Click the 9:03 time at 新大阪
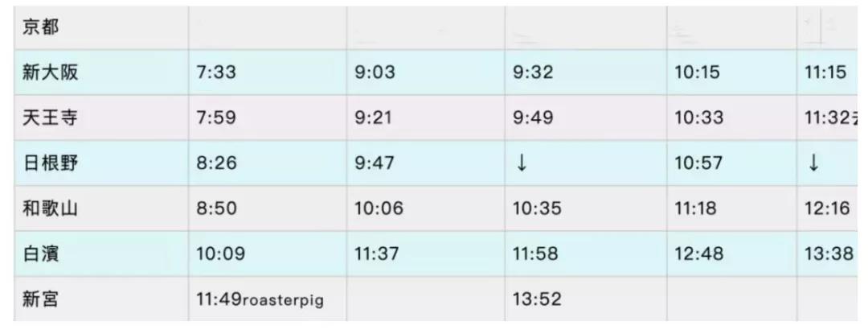 tap(371, 73)
